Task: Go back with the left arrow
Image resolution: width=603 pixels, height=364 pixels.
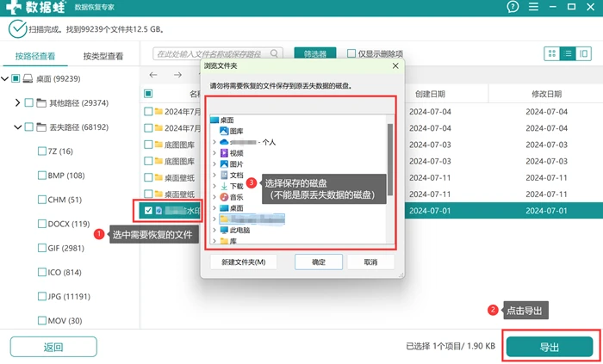Action: click(153, 75)
